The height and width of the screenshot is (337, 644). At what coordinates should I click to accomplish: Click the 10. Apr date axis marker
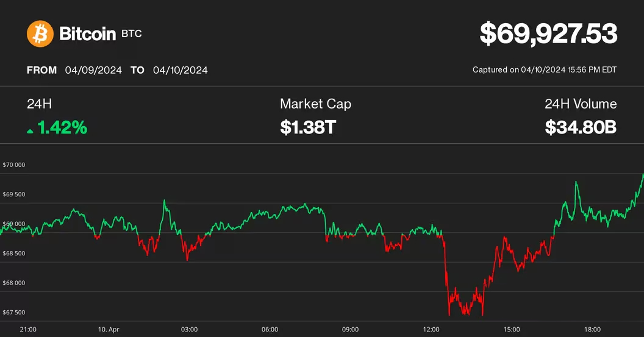click(x=109, y=329)
